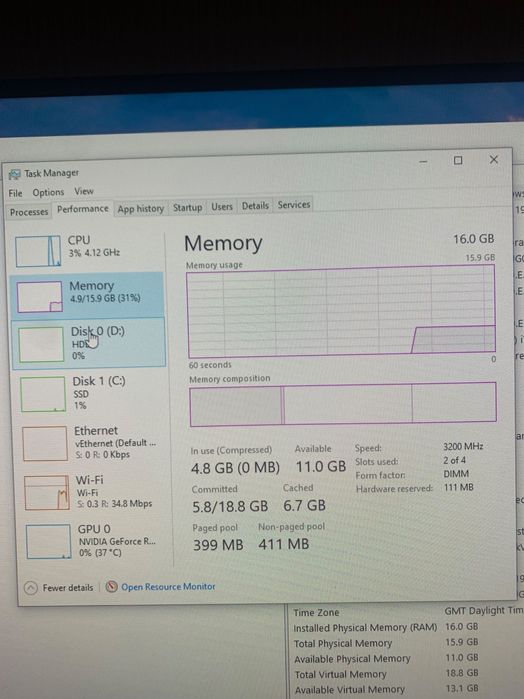Click the Memory usage graph
This screenshot has width=524, height=699.
tap(342, 311)
